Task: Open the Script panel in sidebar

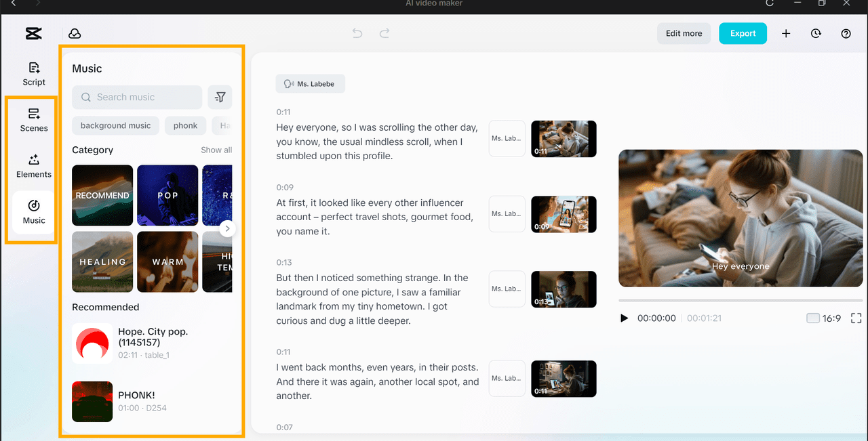Action: tap(34, 74)
